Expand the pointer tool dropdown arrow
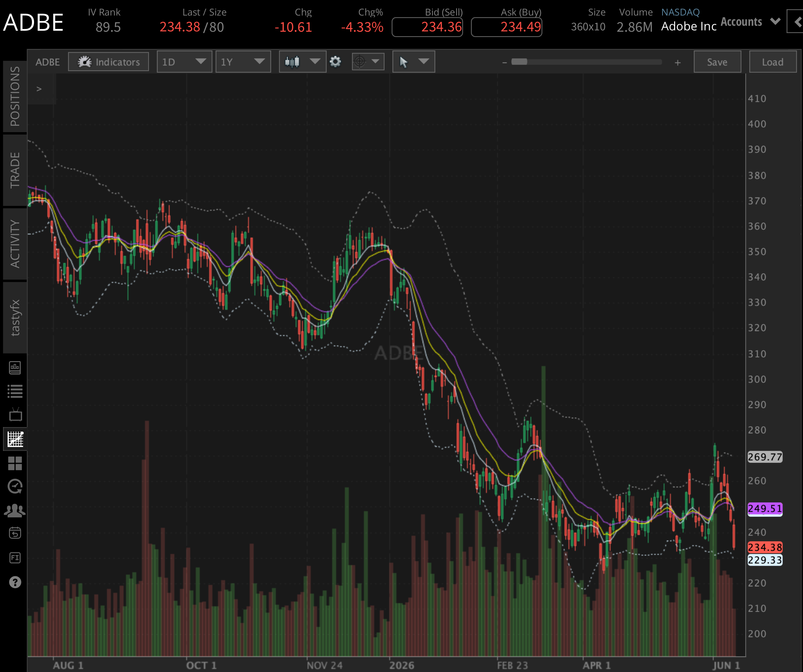The width and height of the screenshot is (803, 672). coord(424,61)
